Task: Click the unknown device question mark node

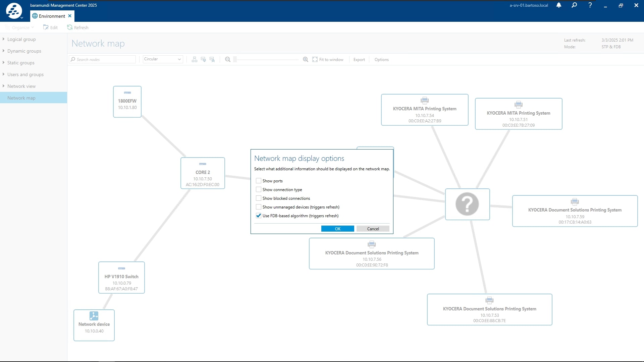Action: point(467,204)
